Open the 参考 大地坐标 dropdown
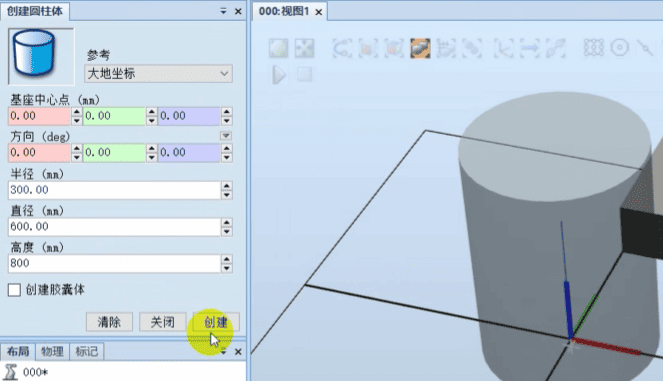Screen dimensions: 663x381 pyautogui.click(x=159, y=74)
